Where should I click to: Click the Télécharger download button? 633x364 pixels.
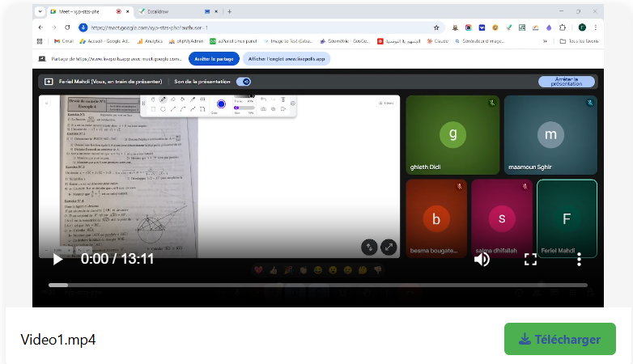tap(559, 339)
